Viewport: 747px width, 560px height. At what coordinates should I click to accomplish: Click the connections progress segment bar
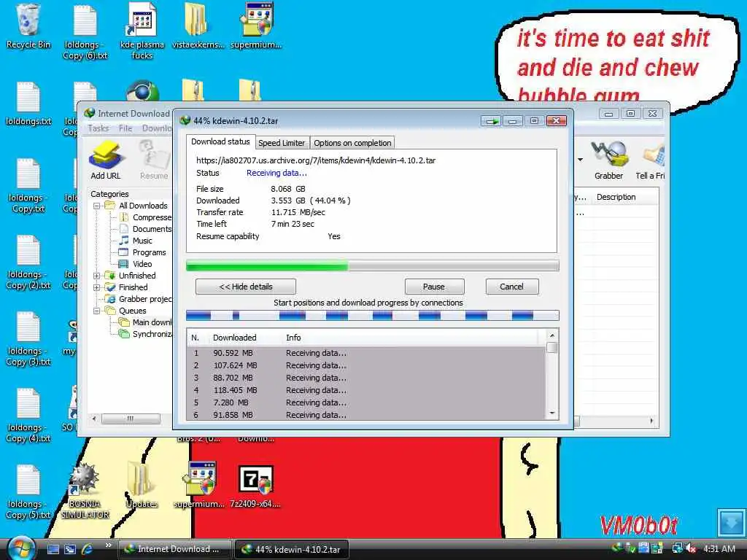[372, 315]
